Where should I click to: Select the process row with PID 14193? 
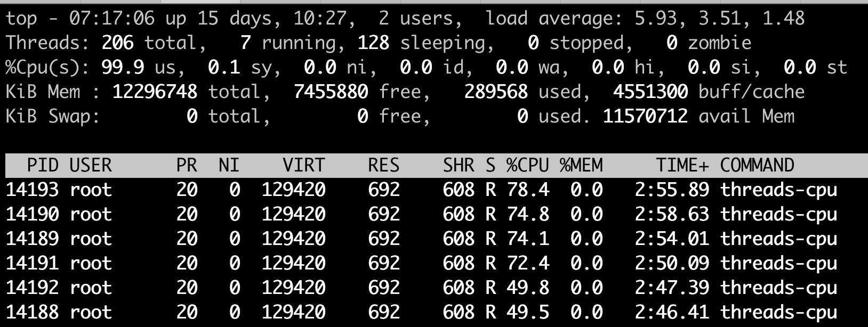tap(32, 190)
